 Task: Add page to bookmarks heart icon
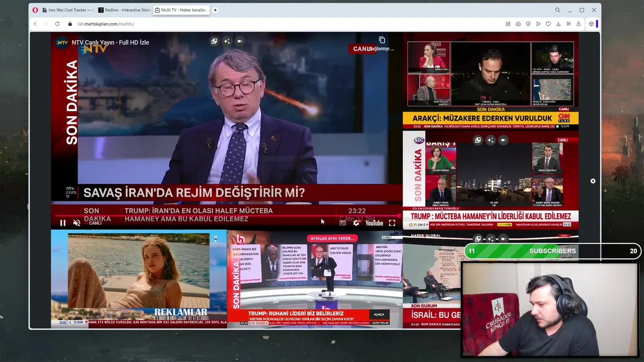(x=548, y=24)
